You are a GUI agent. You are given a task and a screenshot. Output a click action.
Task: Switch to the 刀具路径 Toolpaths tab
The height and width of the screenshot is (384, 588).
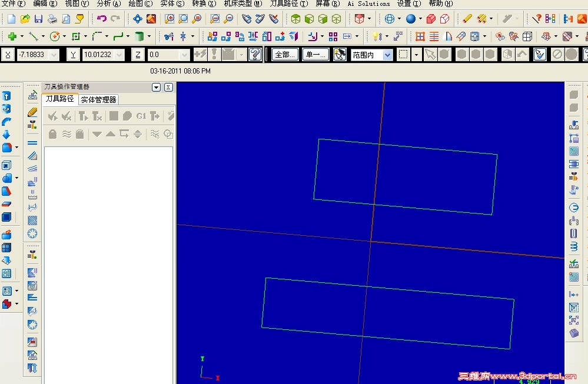(x=59, y=99)
